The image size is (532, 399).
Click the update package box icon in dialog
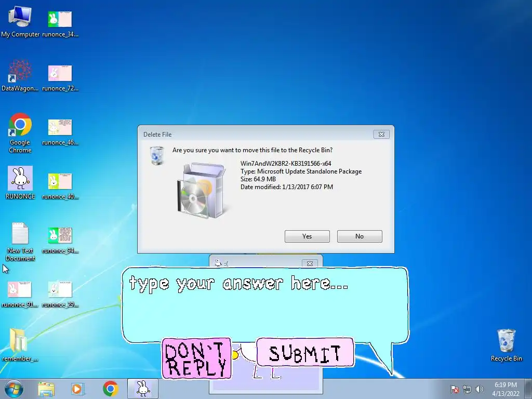point(202,190)
